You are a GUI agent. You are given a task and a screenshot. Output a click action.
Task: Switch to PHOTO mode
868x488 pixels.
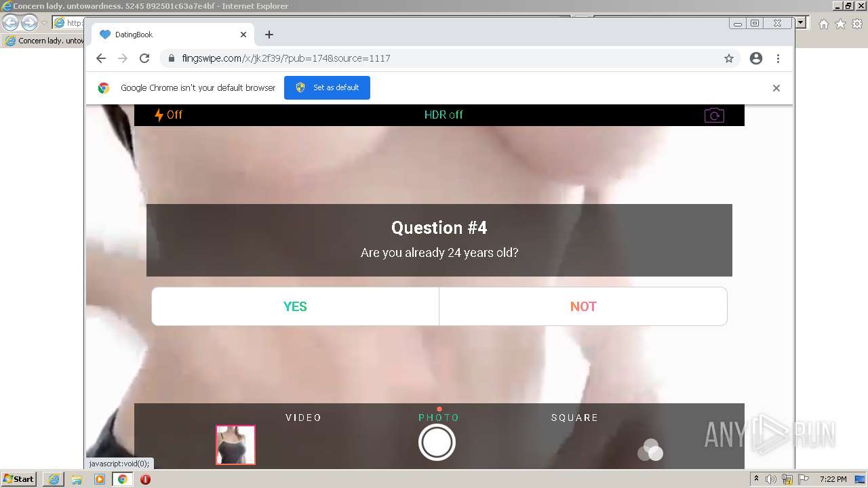(439, 418)
